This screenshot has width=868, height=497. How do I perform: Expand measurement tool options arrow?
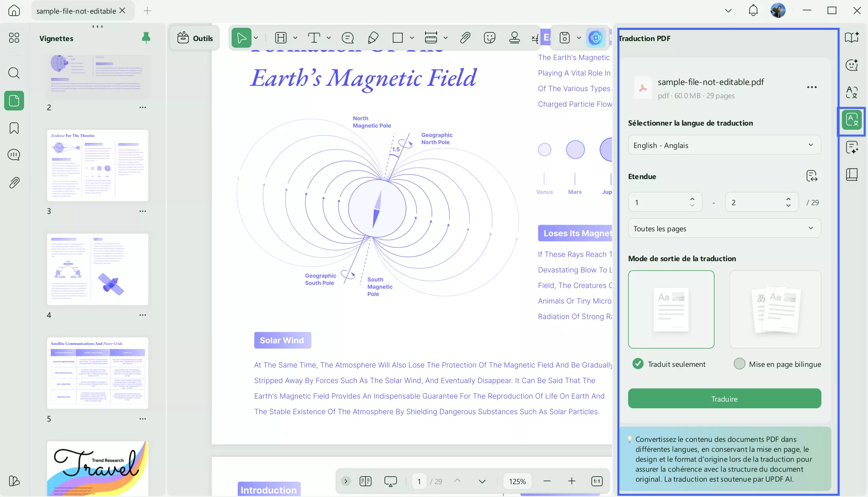click(x=445, y=38)
